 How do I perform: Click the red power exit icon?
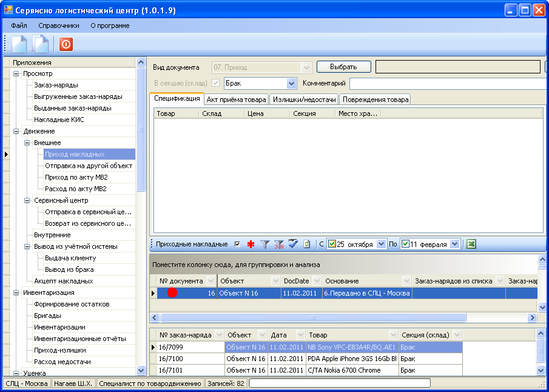[x=66, y=44]
